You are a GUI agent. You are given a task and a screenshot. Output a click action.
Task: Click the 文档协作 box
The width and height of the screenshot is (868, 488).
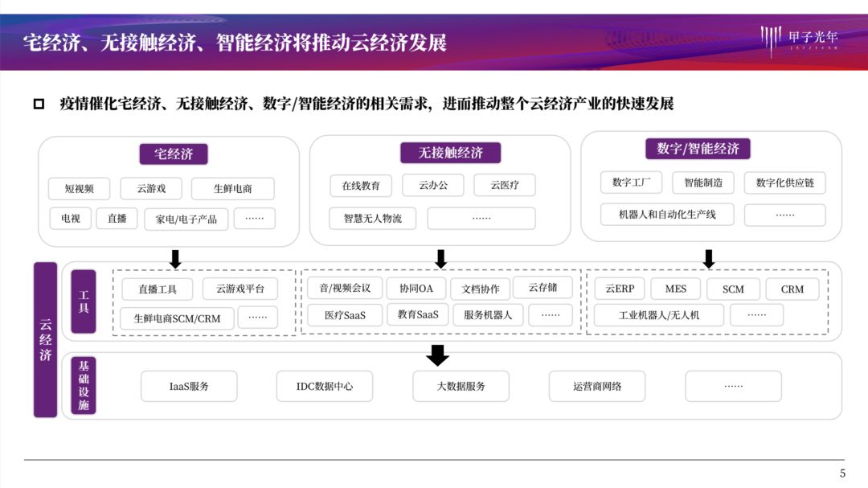point(481,289)
